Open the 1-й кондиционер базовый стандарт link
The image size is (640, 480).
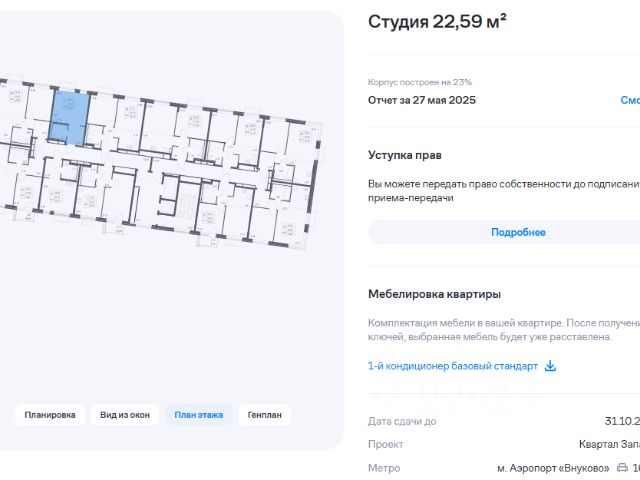point(453,366)
